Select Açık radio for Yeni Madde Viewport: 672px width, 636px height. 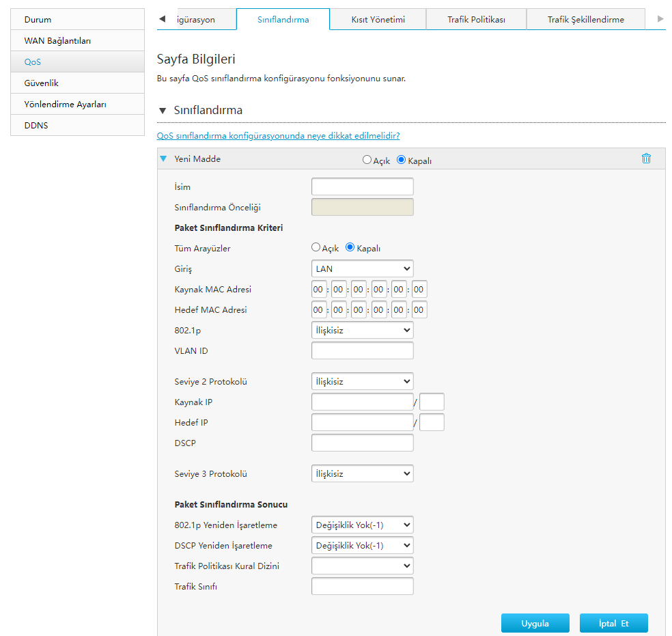pyautogui.click(x=367, y=160)
